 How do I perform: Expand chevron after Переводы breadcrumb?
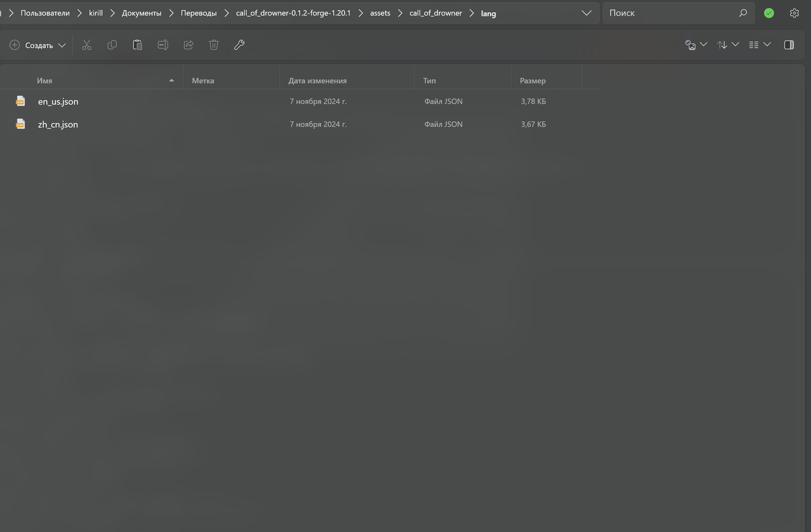pos(226,13)
